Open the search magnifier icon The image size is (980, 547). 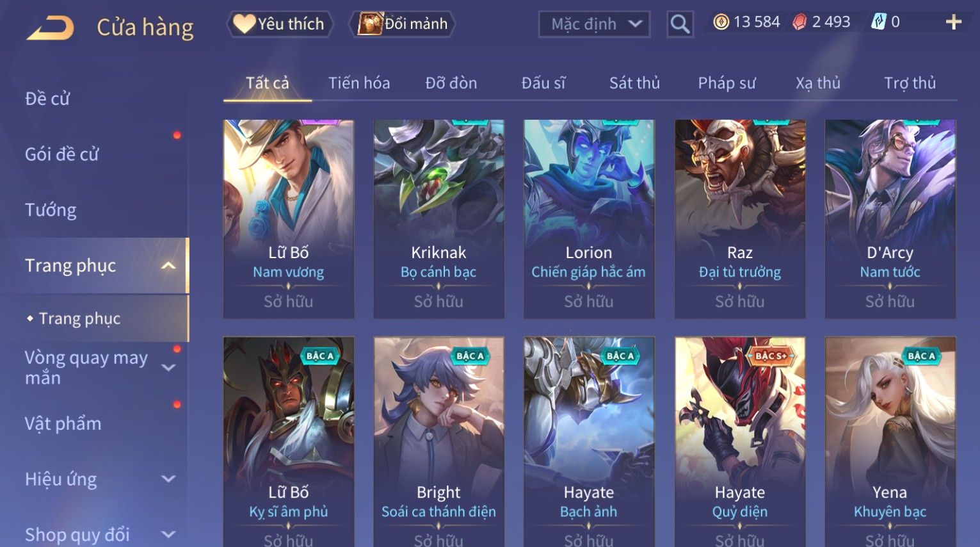[x=680, y=24]
